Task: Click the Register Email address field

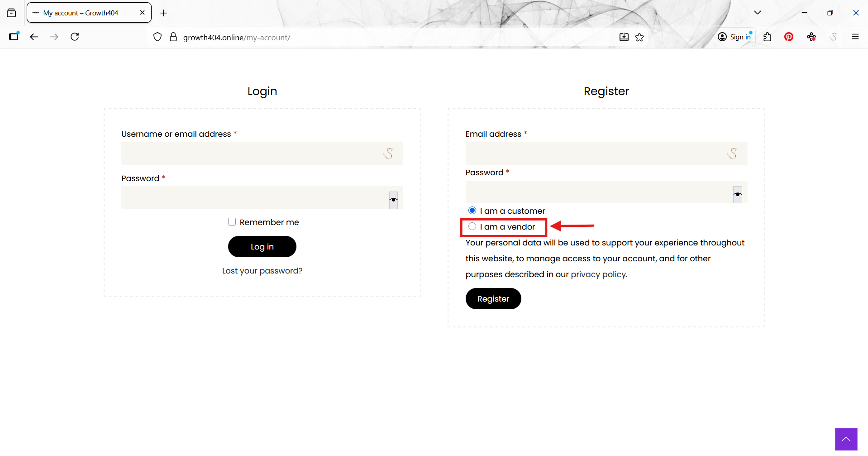Action: point(593,154)
